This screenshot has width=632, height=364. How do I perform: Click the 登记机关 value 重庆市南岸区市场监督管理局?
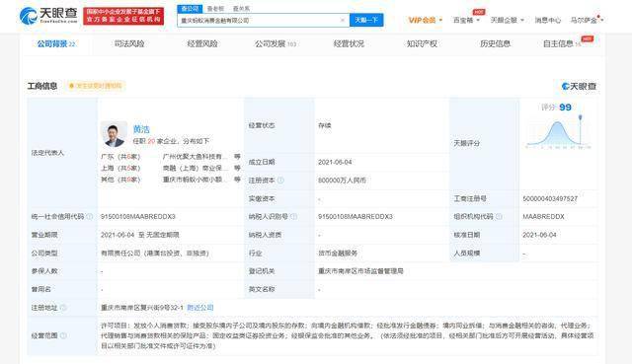[x=360, y=271]
